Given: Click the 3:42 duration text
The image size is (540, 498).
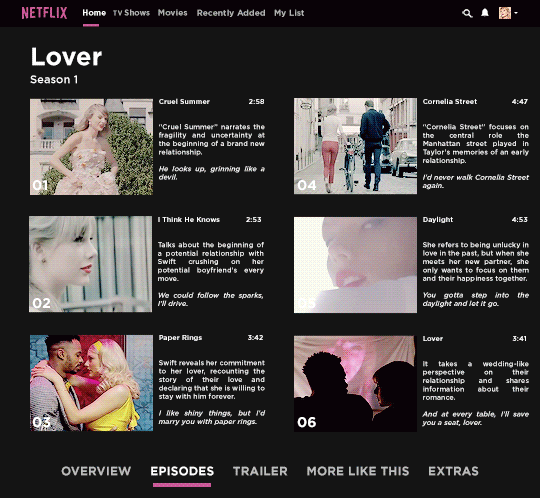Looking at the screenshot, I should pos(255,338).
